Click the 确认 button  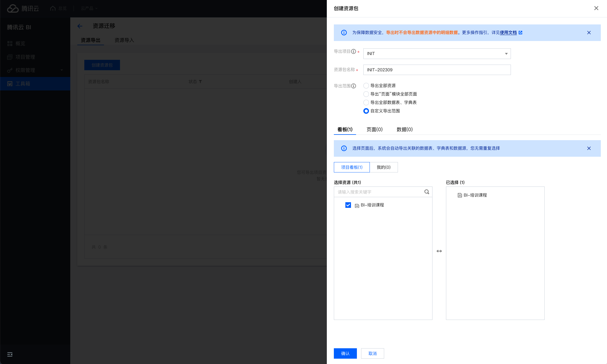(x=345, y=353)
